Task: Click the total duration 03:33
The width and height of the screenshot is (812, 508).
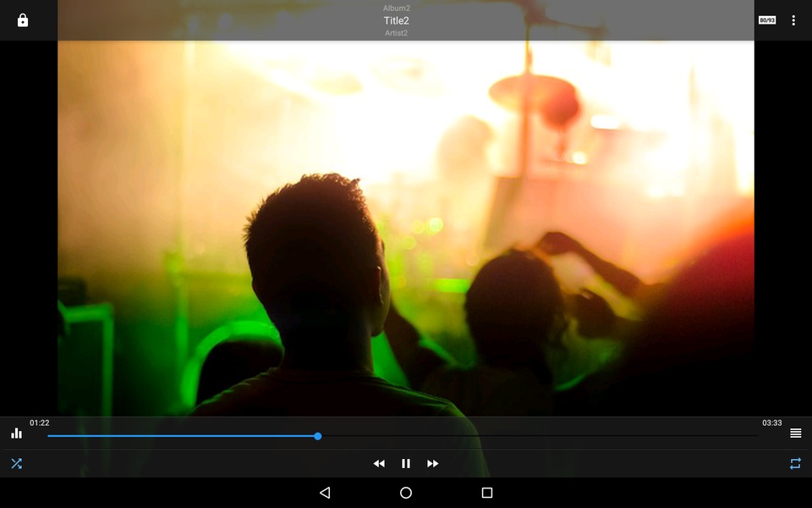Action: point(771,423)
